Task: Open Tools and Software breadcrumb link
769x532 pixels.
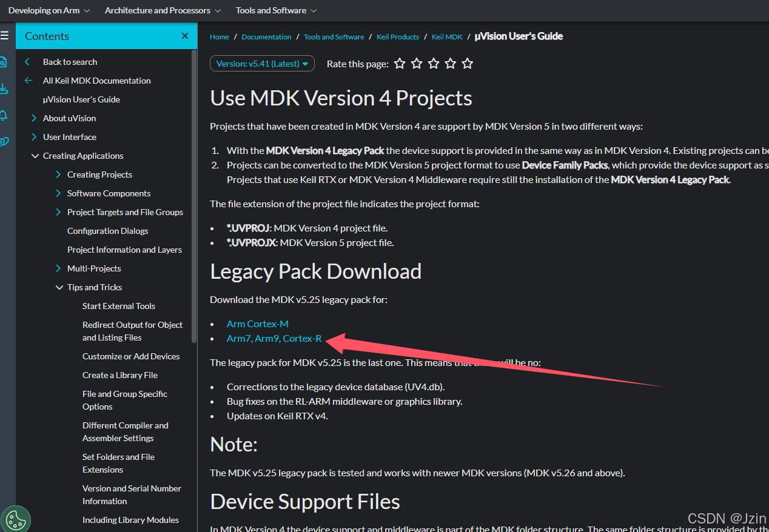Action: 334,37
